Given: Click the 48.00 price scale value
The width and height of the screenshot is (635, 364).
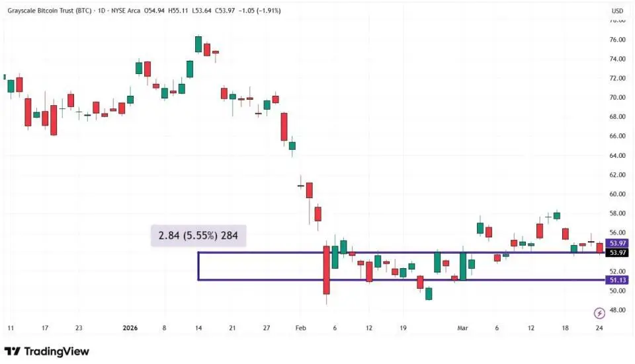Looking at the screenshot, I should point(618,310).
